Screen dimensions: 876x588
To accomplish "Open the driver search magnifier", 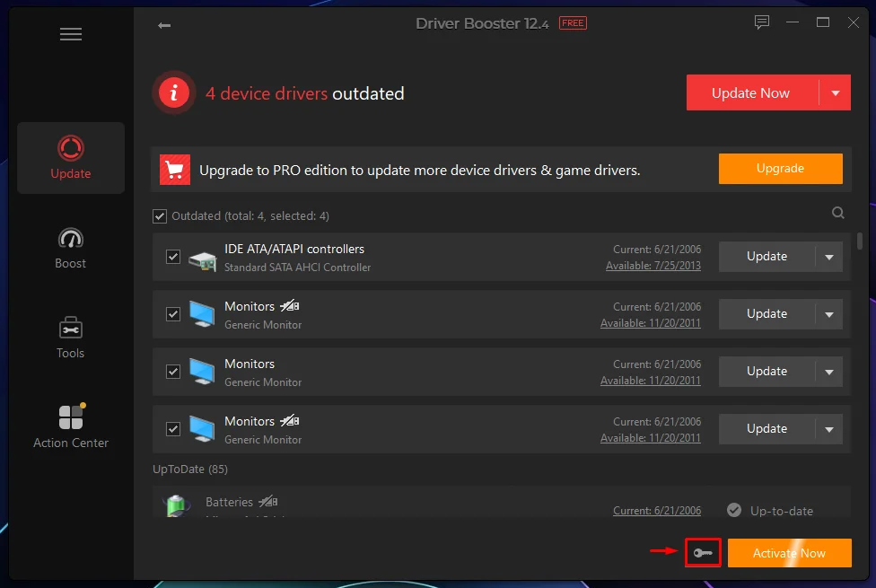I will 837,213.
